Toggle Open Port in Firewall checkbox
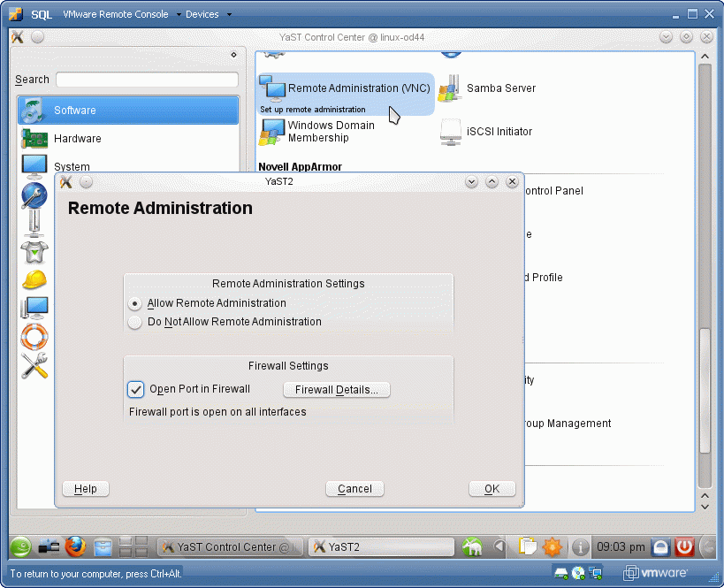 click(136, 389)
